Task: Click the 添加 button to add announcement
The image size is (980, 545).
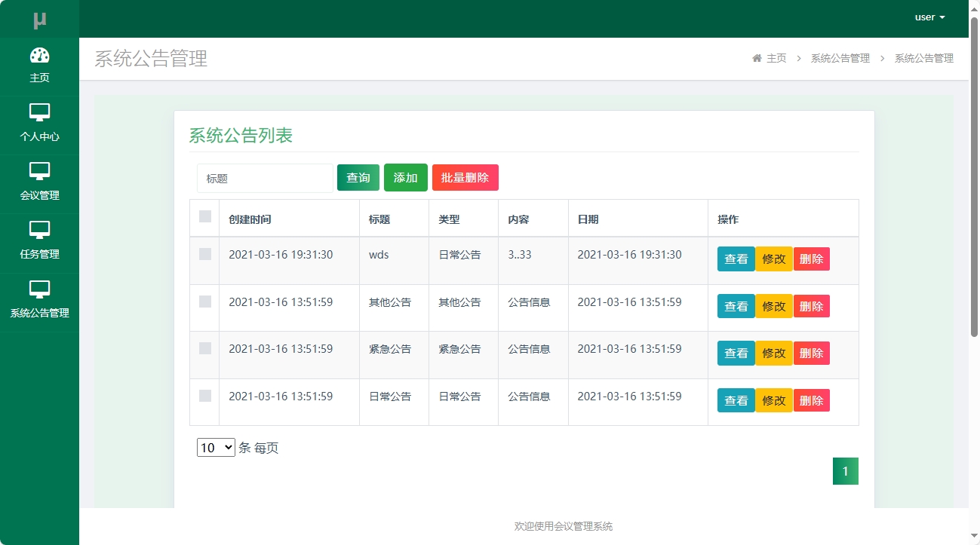Action: point(405,177)
